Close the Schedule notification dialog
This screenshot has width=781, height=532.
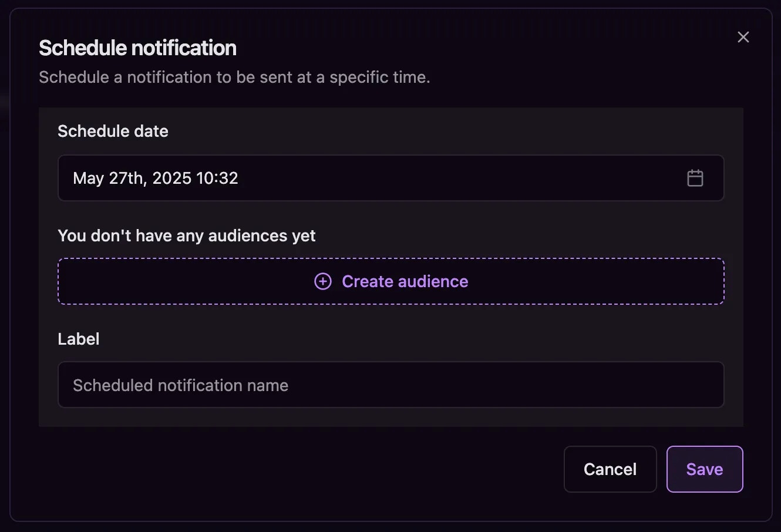[743, 37]
